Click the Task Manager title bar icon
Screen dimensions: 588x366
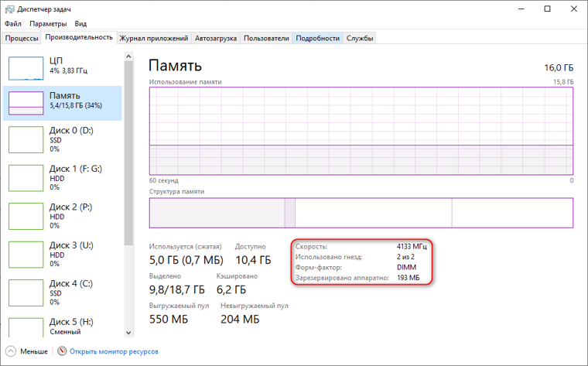click(x=9, y=9)
